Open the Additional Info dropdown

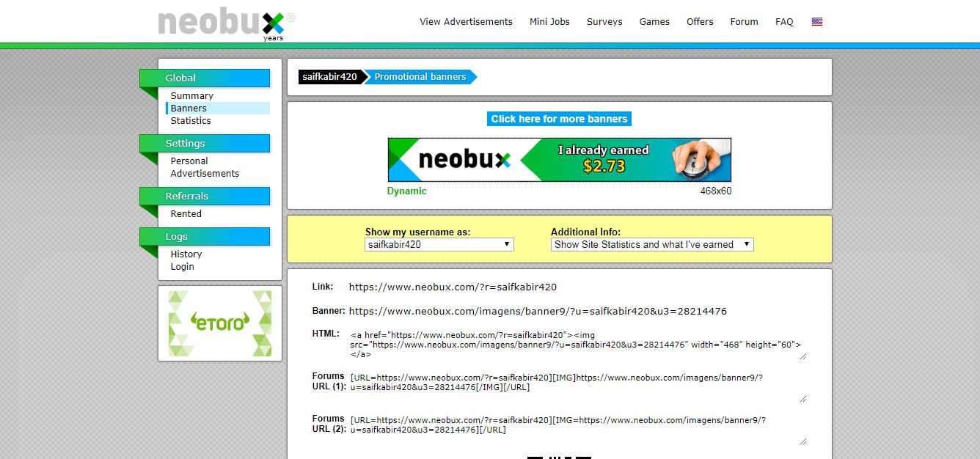[x=652, y=245]
